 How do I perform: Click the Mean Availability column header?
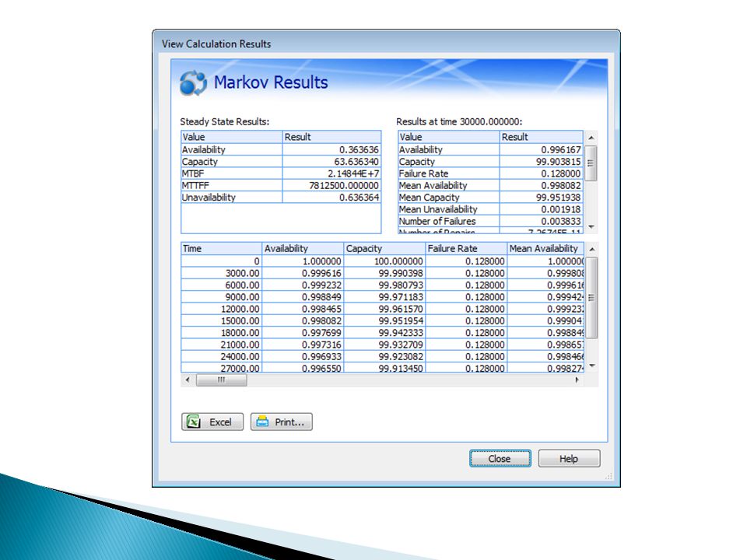point(545,249)
